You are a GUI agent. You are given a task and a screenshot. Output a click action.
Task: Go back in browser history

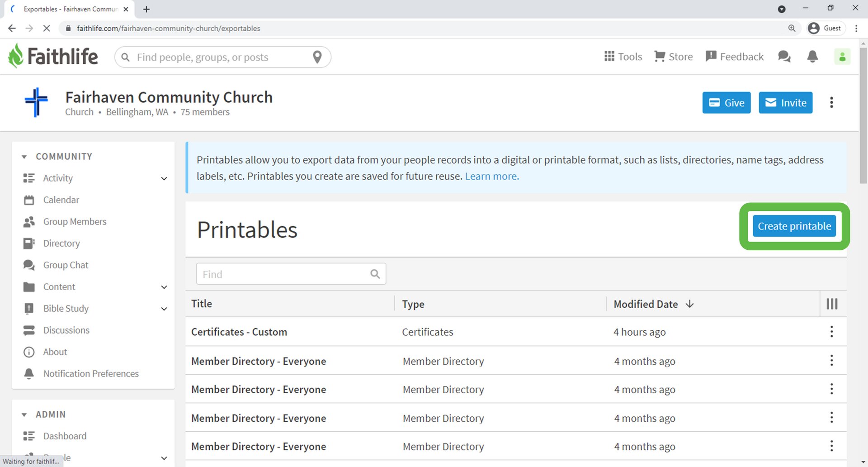click(12, 28)
